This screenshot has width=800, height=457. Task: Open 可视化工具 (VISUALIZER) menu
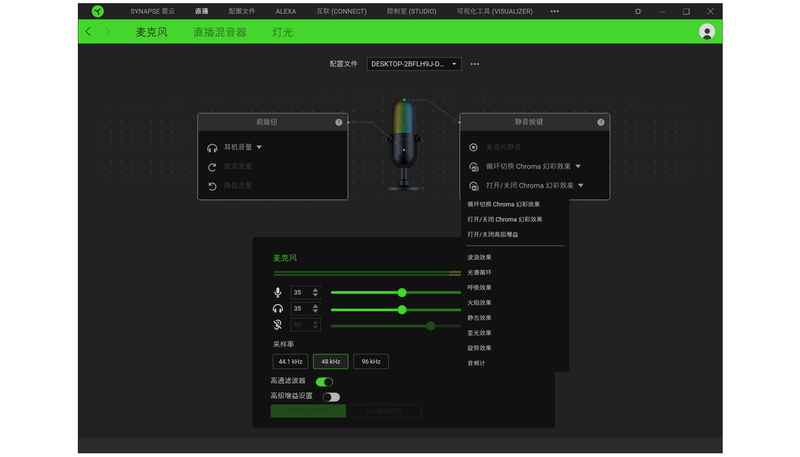[x=495, y=11]
